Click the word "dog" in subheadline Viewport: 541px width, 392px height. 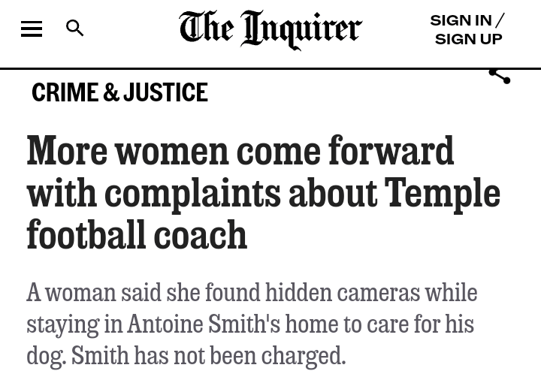click(x=44, y=356)
